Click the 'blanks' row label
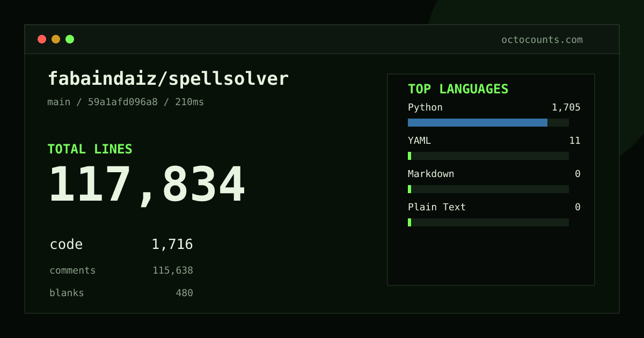 point(67,293)
